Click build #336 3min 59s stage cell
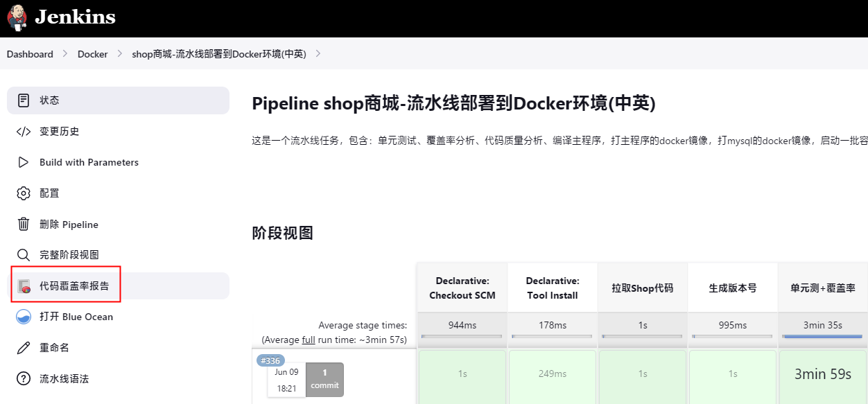Viewport: 868px width, 404px height. pyautogui.click(x=823, y=377)
